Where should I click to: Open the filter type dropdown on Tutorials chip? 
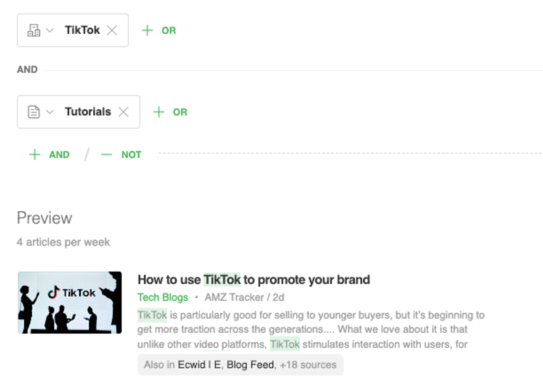50,112
